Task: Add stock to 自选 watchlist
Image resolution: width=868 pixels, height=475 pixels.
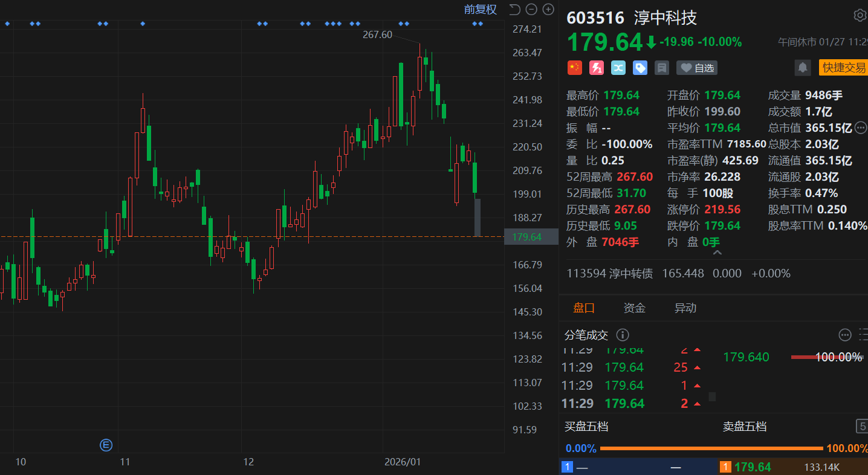Action: pyautogui.click(x=697, y=68)
